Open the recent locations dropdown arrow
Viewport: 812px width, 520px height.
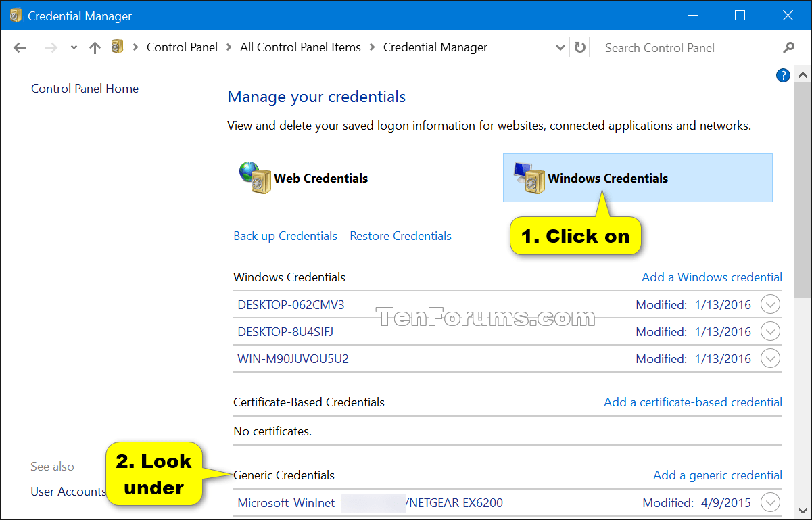coord(73,47)
